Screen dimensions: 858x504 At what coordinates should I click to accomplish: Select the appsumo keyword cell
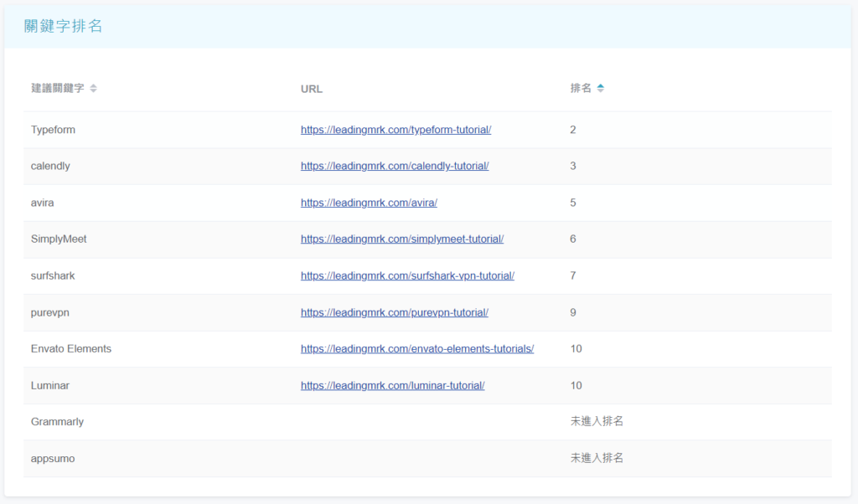[x=53, y=459]
